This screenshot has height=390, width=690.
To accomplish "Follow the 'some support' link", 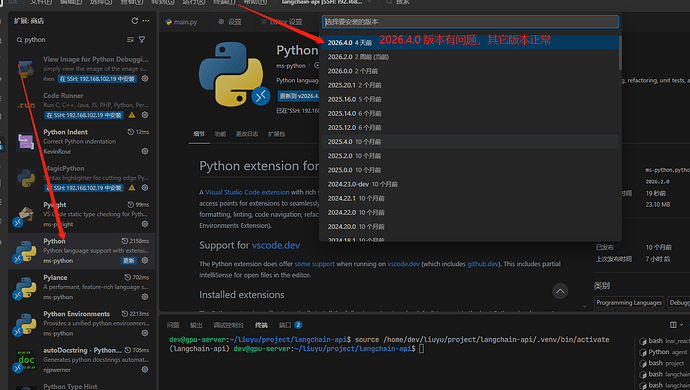I will click(315, 264).
